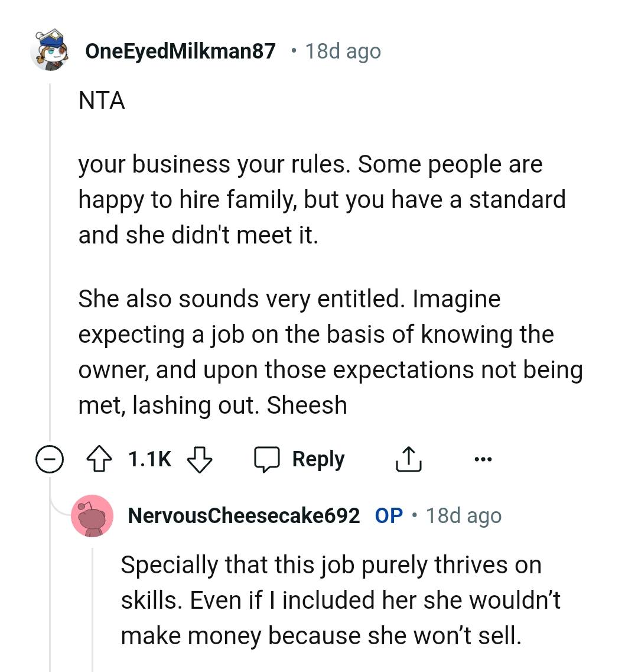Screen dimensions: 638x672
Task: Toggle the minus collapse control open
Action: (x=50, y=459)
